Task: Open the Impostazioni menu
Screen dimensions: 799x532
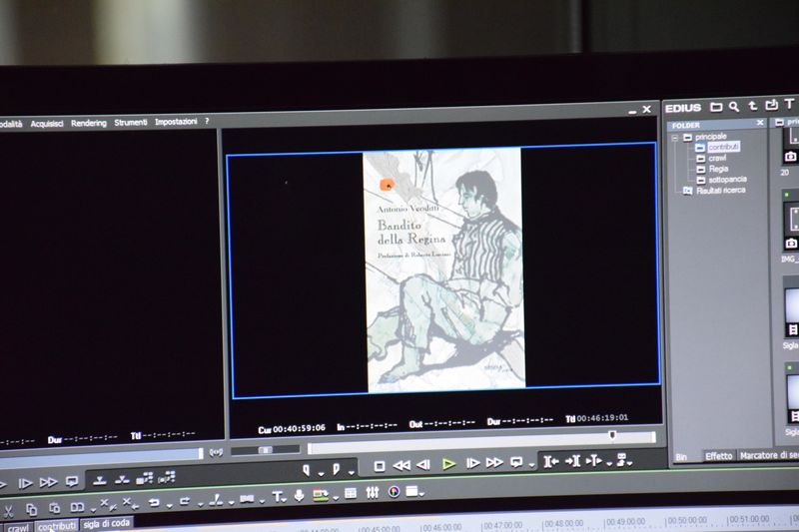Action: coord(176,122)
